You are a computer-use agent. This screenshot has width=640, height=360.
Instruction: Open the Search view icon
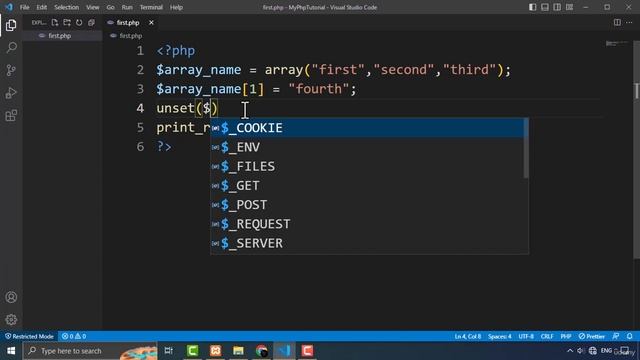pyautogui.click(x=11, y=48)
